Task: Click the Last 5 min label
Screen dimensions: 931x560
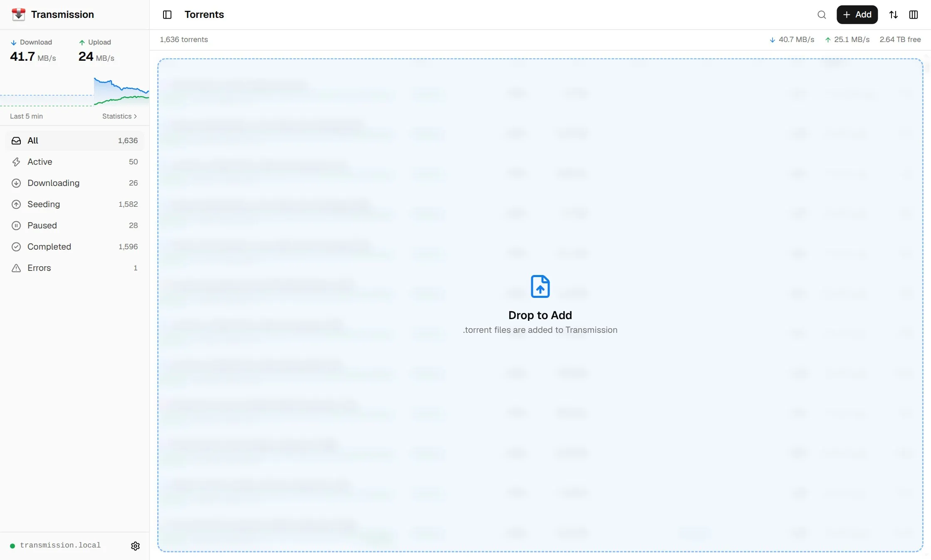Action: click(x=26, y=116)
